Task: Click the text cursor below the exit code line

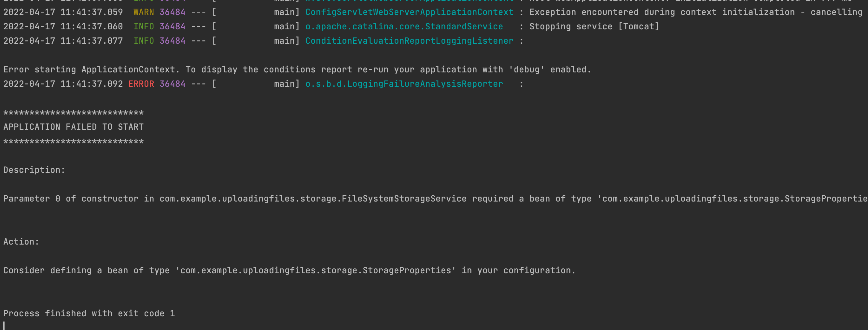Action: 4,326
